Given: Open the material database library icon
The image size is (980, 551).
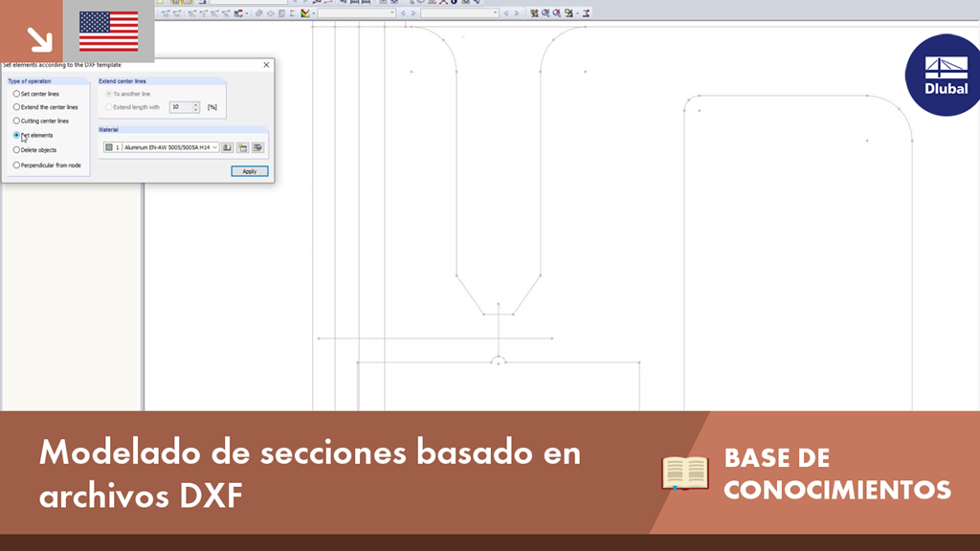Looking at the screenshot, I should click(228, 148).
